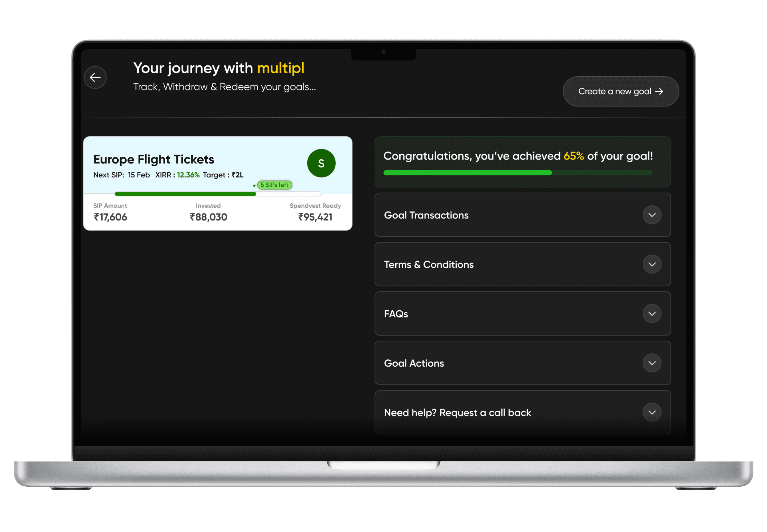Click the small green triangle SIP marker
The width and height of the screenshot is (767, 532).
point(254,186)
